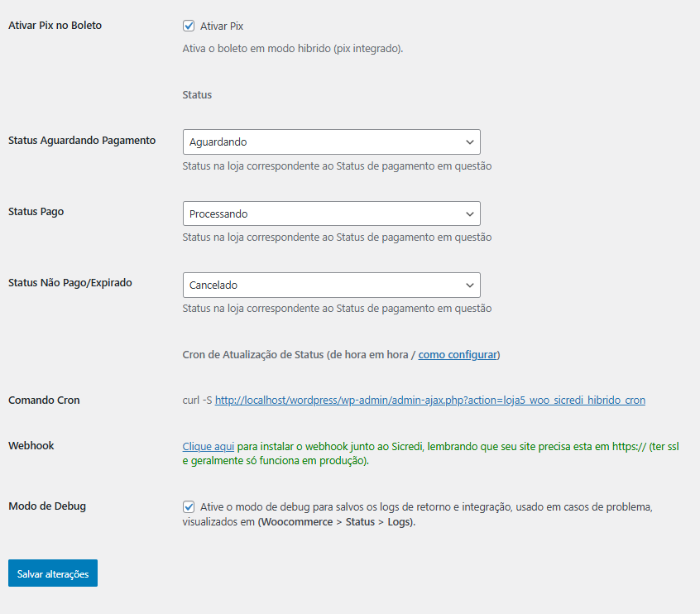Click the 'Status Pago' field label
Screen dimensions: 700x614
click(36, 212)
